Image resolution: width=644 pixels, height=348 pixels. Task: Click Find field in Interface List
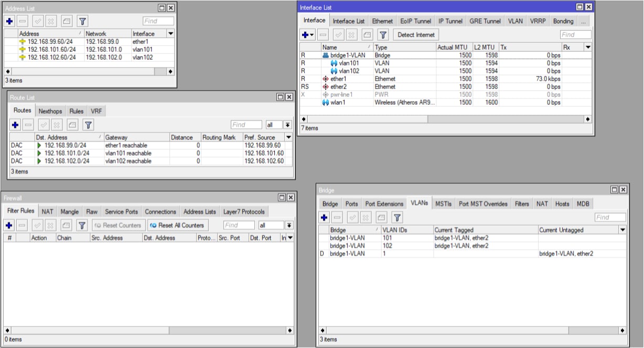tap(575, 35)
